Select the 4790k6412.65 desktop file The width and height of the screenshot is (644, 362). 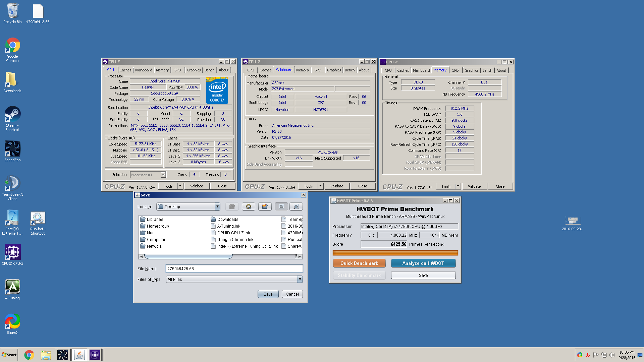click(38, 14)
